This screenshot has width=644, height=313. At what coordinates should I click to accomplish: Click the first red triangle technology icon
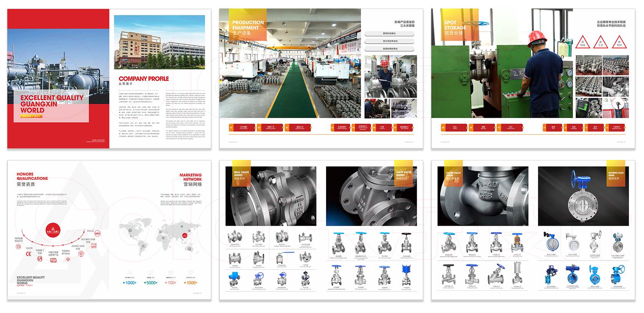pos(583,42)
